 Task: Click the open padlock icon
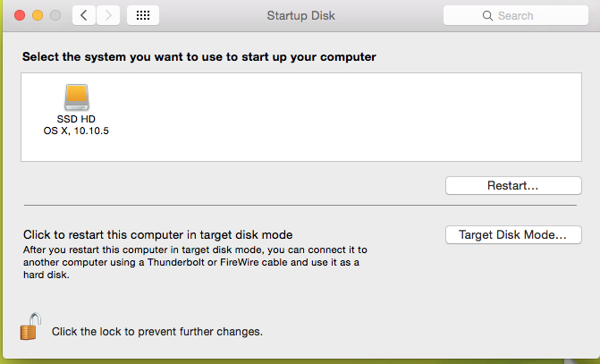pyautogui.click(x=30, y=326)
